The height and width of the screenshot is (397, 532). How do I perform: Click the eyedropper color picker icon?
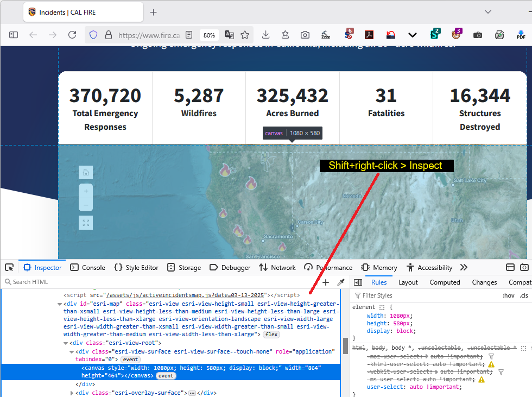tap(341, 282)
